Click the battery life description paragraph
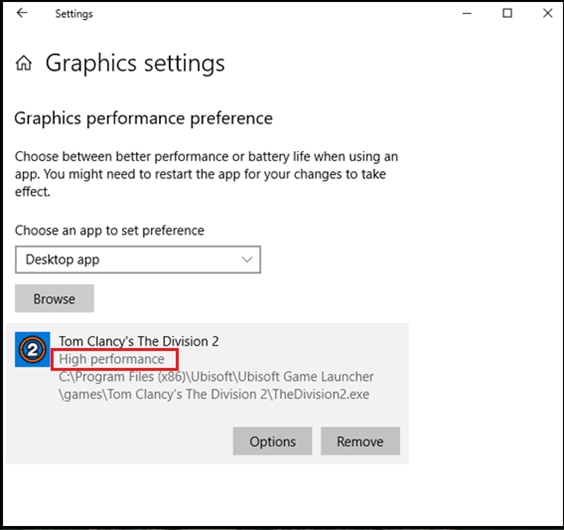The height and width of the screenshot is (530, 564). (x=206, y=174)
